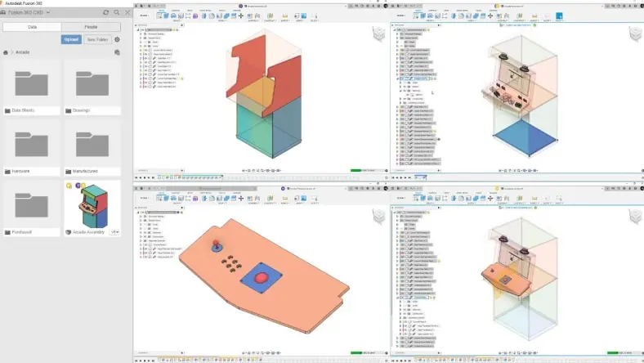Open the SURFACE tab in the transparent cabinet window
The image size is (644, 363).
pos(432,11)
